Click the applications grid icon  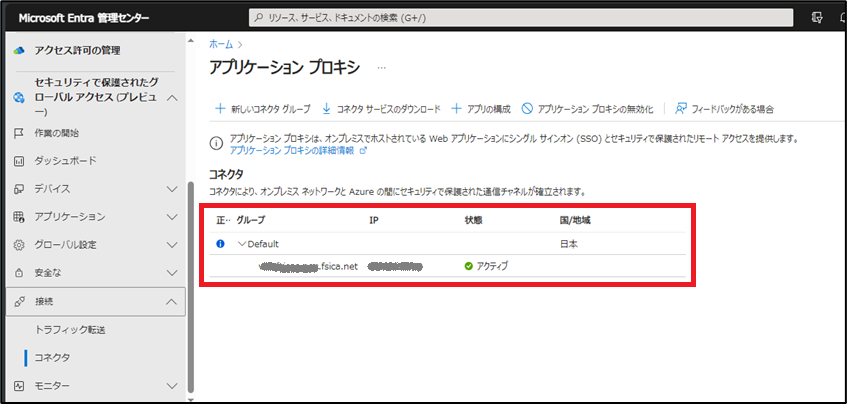tap(19, 217)
